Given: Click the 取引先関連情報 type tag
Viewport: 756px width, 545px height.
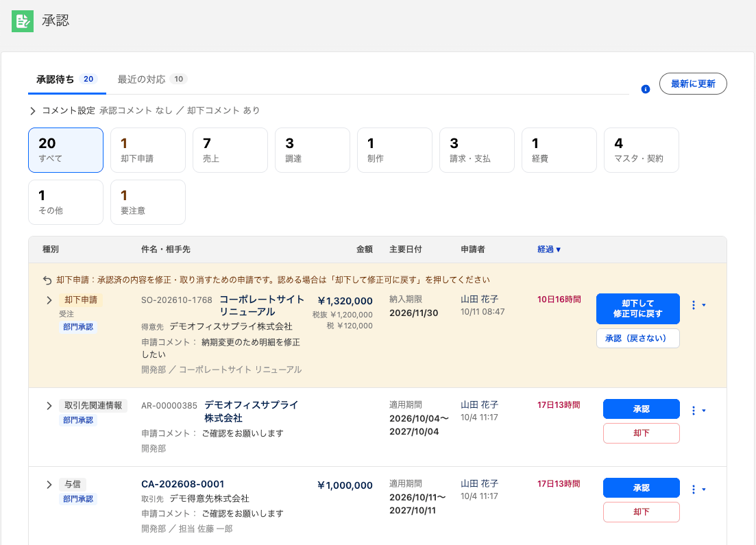Looking at the screenshot, I should click(x=93, y=406).
